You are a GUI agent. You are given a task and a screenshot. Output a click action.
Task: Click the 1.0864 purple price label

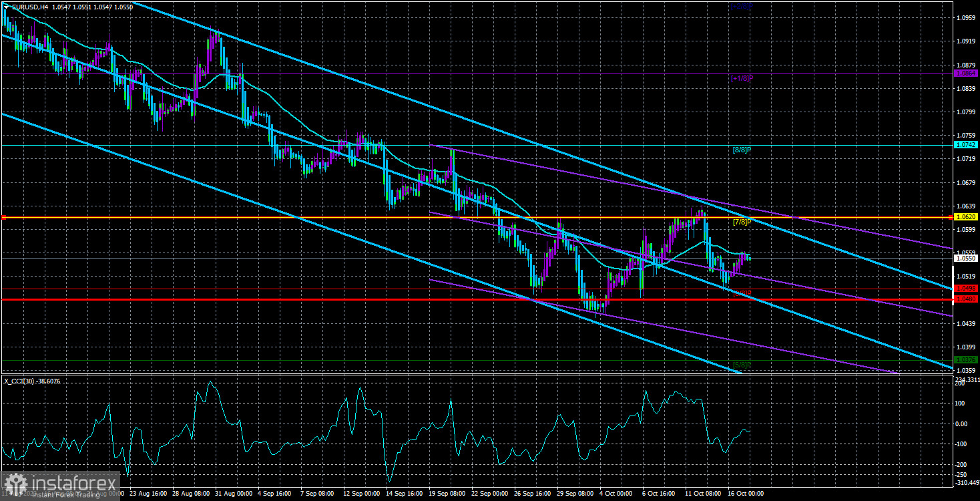pyautogui.click(x=966, y=73)
